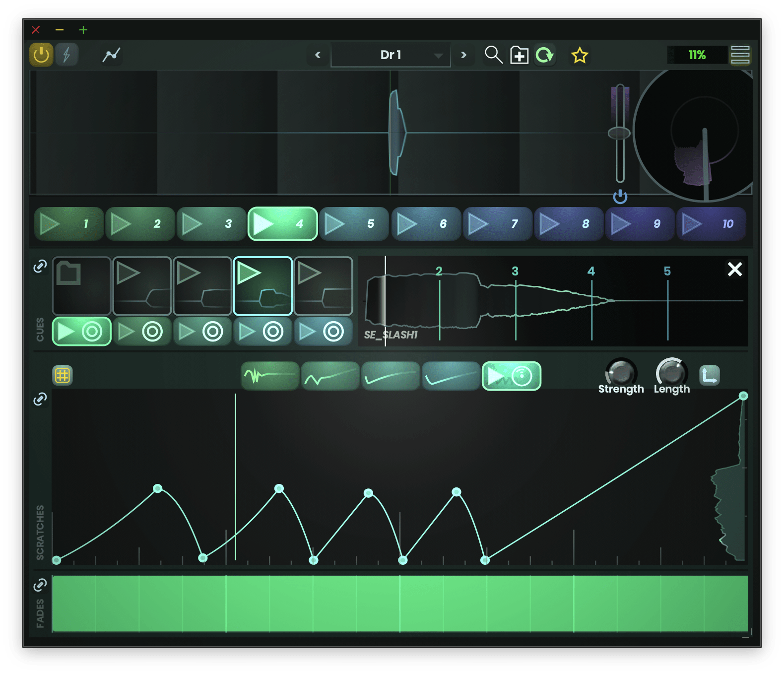Screen dimensions: 784x674
Task: Click cue marker 4 on waveform
Action: 591,271
